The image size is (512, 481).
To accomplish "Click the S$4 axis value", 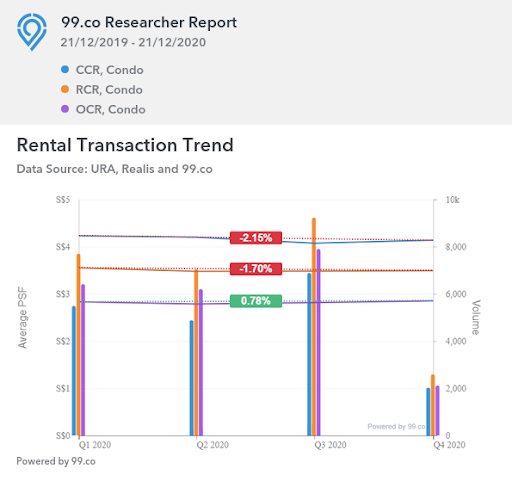I will (63, 247).
